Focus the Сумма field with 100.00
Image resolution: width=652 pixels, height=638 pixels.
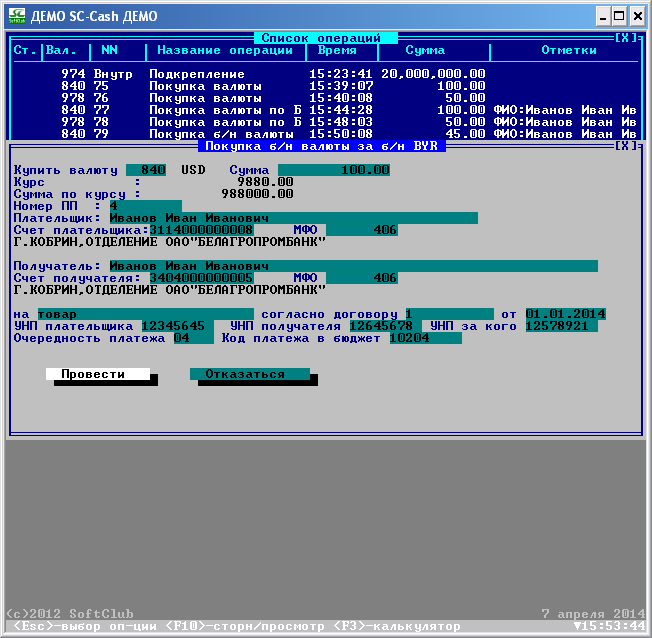point(334,170)
